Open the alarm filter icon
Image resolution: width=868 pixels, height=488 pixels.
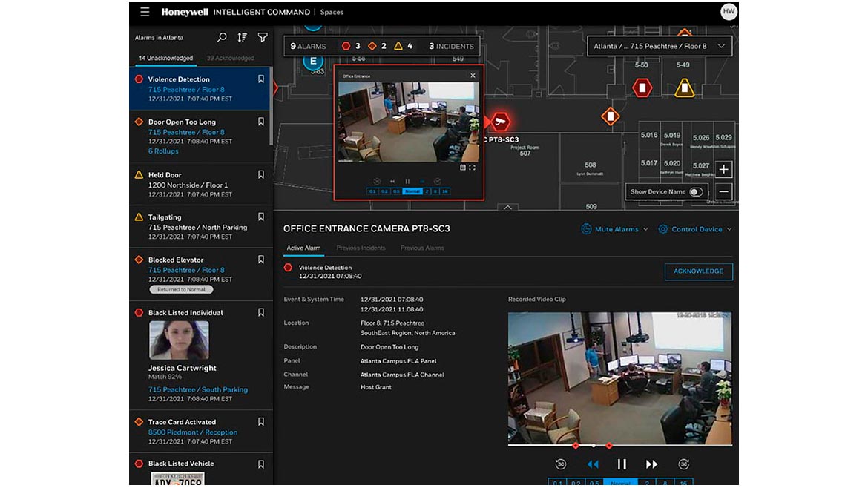point(262,37)
